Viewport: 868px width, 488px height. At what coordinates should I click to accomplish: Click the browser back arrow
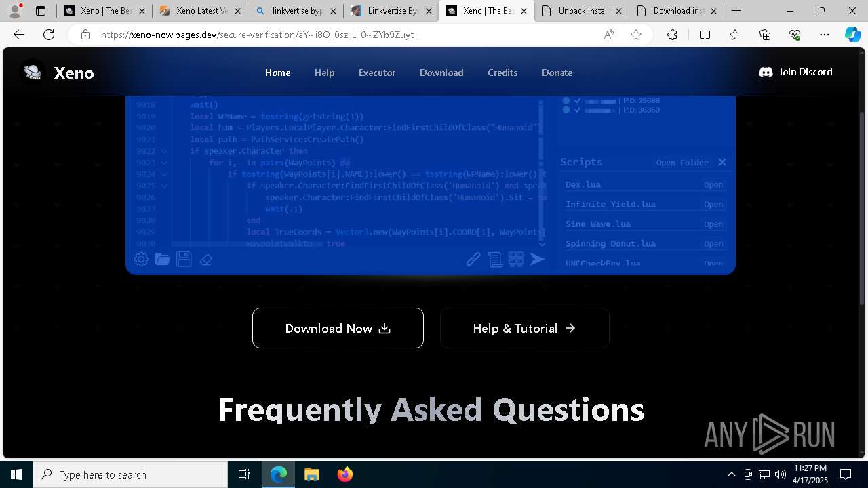point(19,35)
